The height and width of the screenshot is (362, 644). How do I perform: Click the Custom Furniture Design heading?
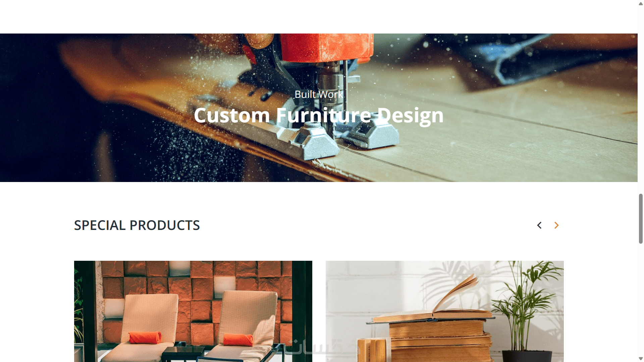(319, 115)
